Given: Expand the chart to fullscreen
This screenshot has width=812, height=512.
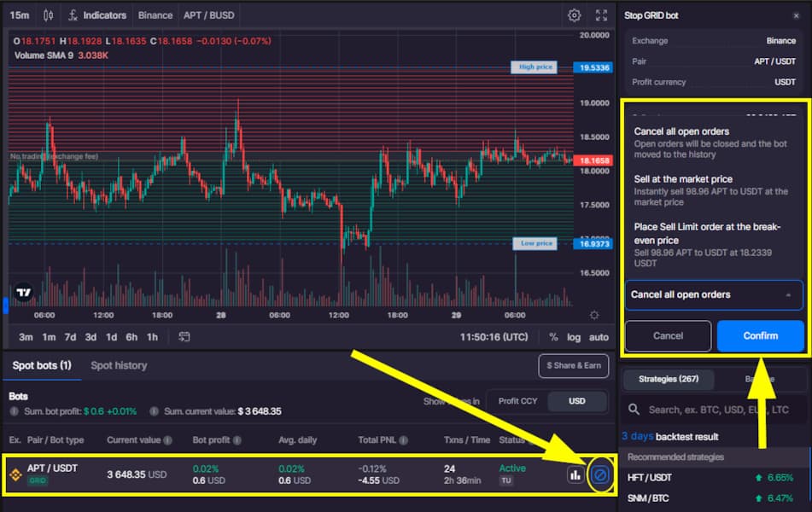Looking at the screenshot, I should coord(600,15).
